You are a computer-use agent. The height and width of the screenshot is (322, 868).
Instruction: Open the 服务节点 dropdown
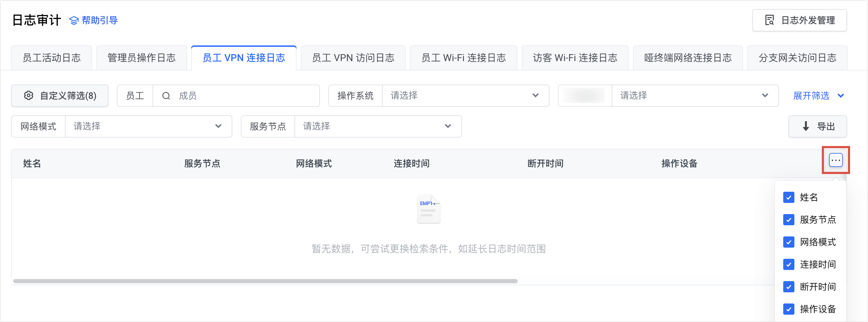pyautogui.click(x=378, y=126)
